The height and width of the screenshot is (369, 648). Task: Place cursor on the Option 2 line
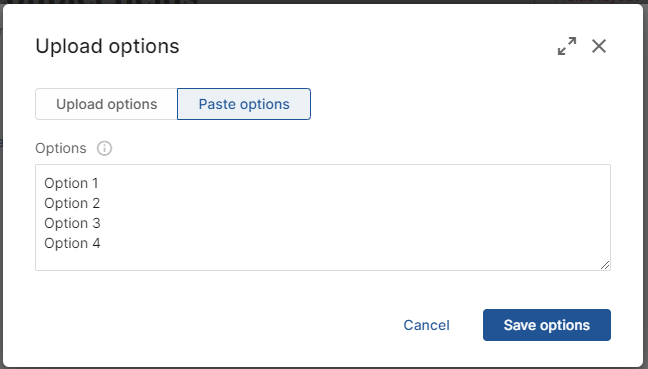pos(72,203)
